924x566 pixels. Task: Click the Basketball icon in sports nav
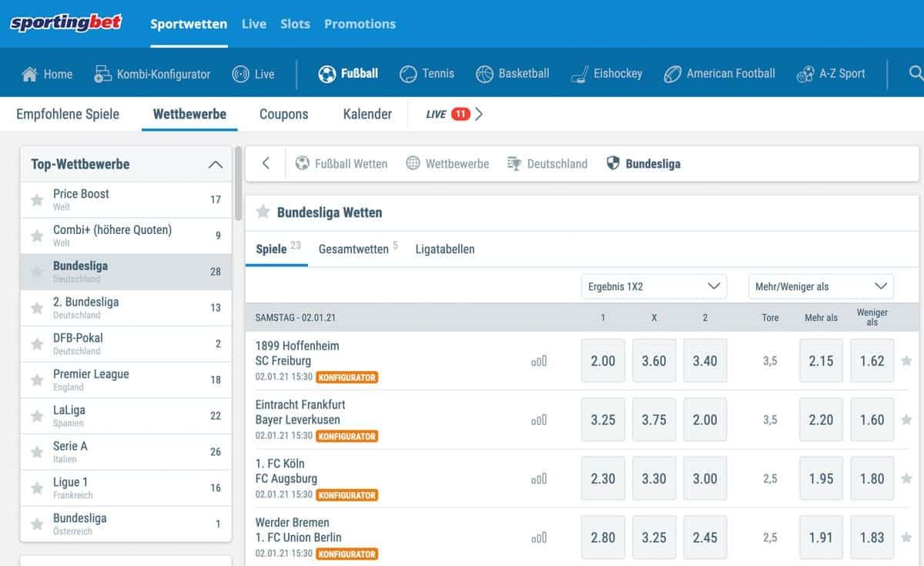(484, 73)
